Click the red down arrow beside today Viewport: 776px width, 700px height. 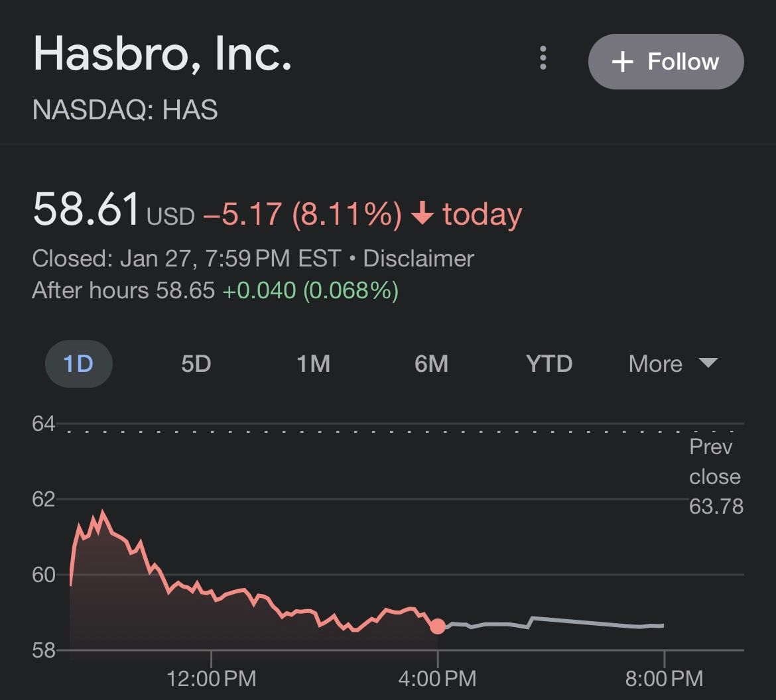pyautogui.click(x=422, y=214)
